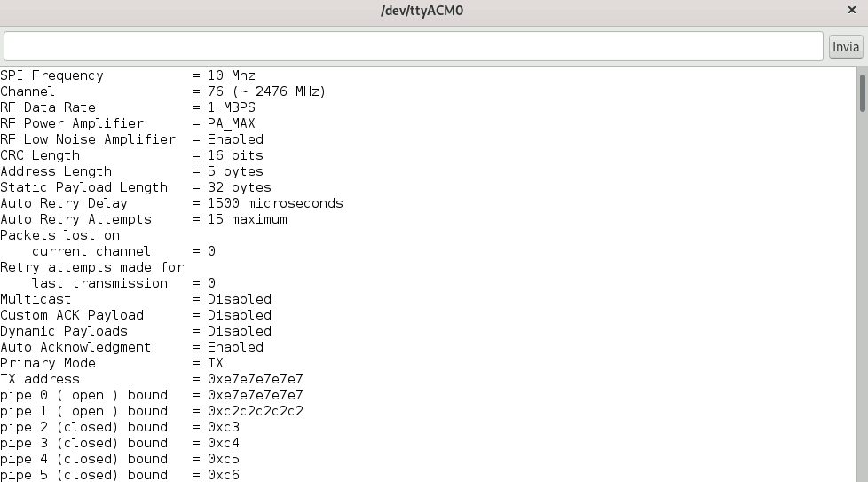Click the CRC Length 16 bits line
868x482 pixels.
(131, 155)
